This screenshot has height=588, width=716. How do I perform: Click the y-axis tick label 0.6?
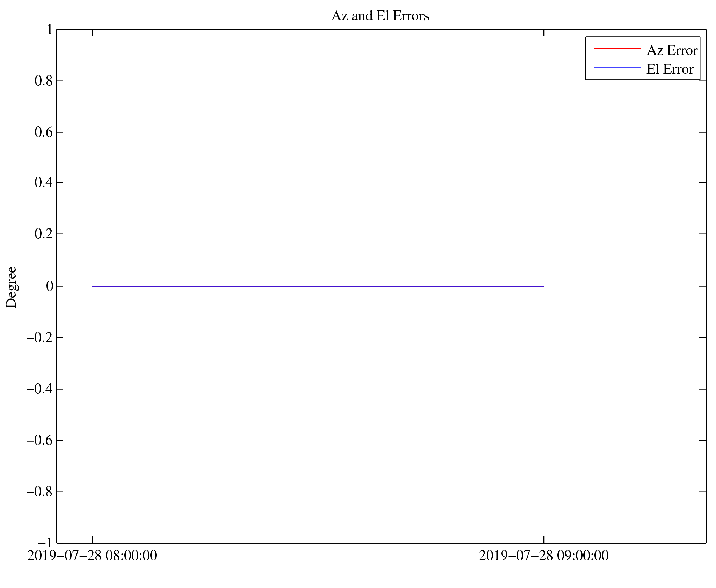tap(43, 132)
